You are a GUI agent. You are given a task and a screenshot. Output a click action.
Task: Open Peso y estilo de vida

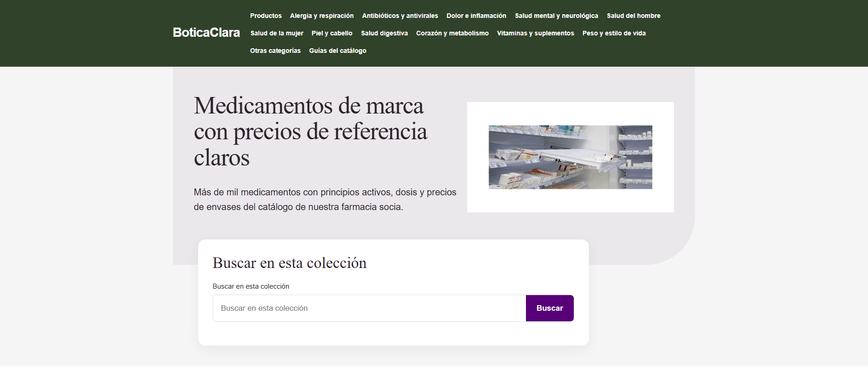[614, 33]
